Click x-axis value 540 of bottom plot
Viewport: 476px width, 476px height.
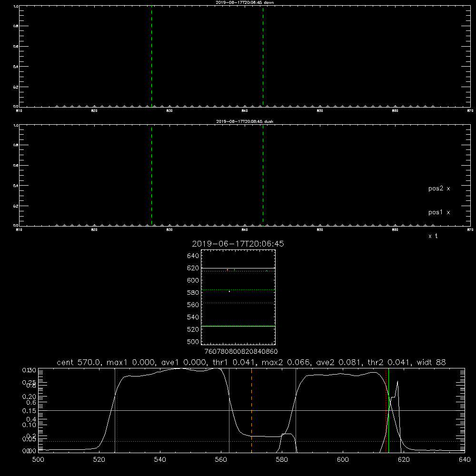160,460
